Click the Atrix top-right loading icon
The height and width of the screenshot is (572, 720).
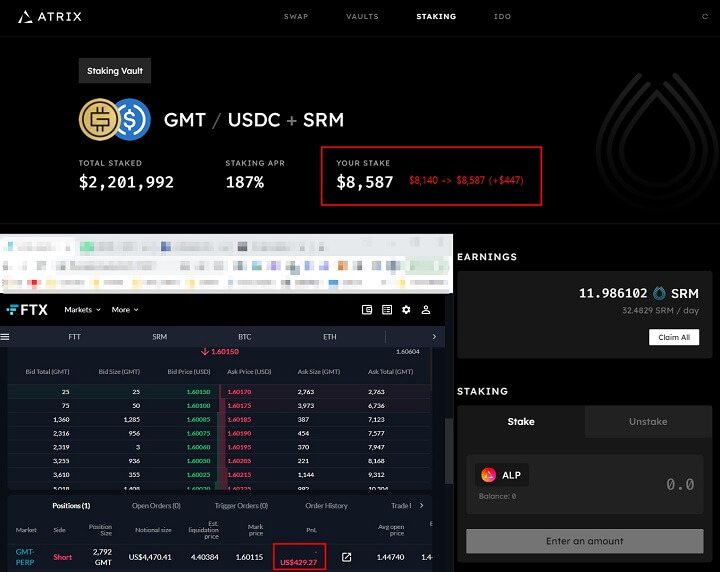click(705, 17)
